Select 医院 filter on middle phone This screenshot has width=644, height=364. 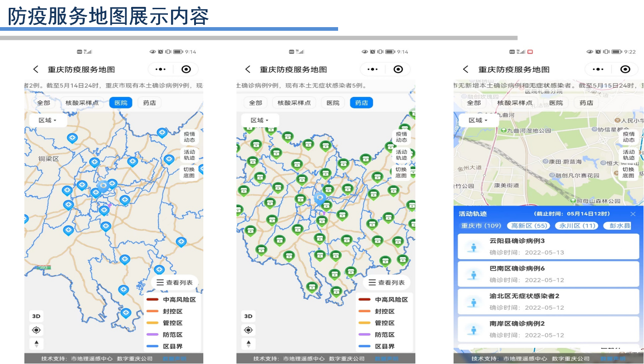[x=333, y=103]
